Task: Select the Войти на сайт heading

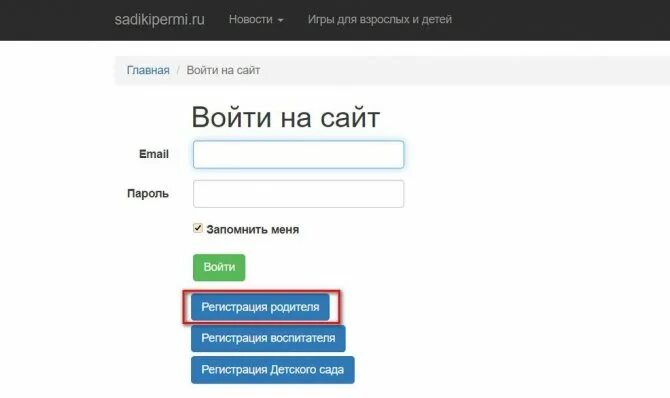Action: 285,117
